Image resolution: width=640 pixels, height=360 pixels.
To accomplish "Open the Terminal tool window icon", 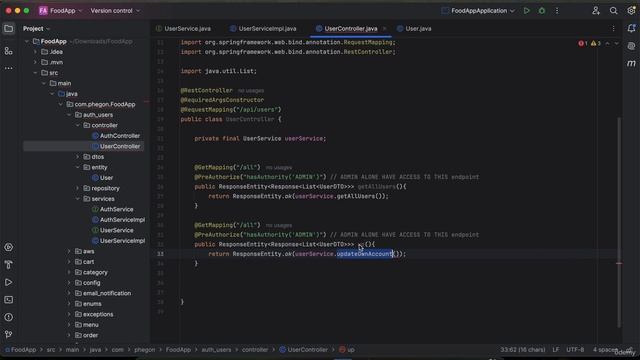I will coord(8,300).
